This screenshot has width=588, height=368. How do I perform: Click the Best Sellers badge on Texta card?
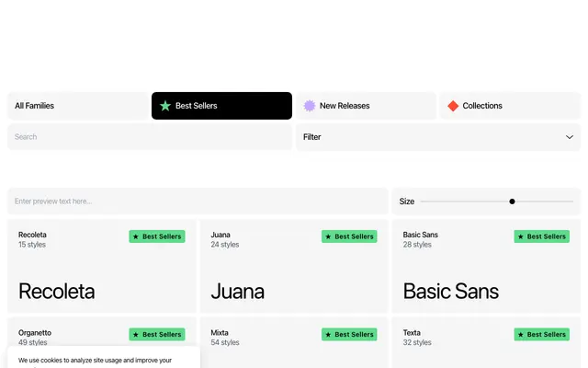[541, 335]
